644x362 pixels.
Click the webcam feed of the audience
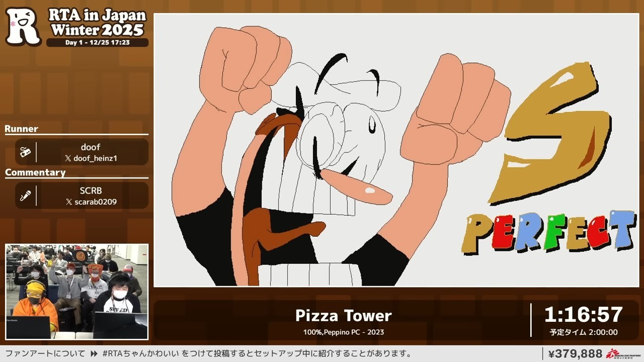click(x=77, y=292)
